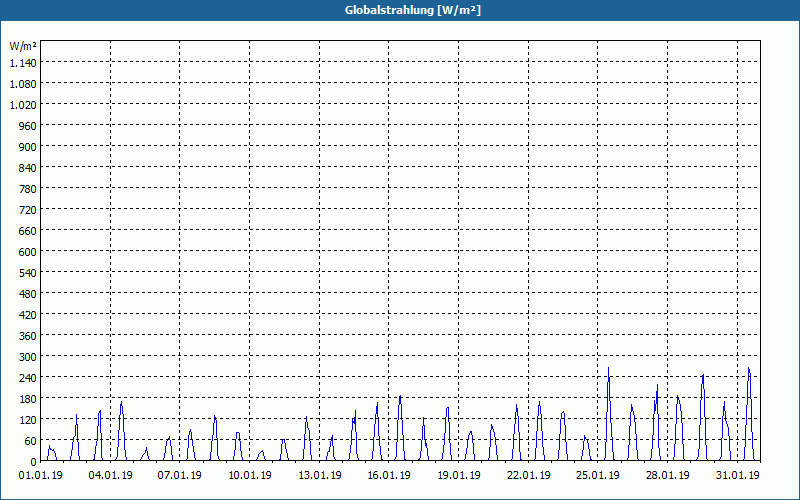The width and height of the screenshot is (800, 500).
Task: Click the 420 y-axis label
Action: (28, 315)
